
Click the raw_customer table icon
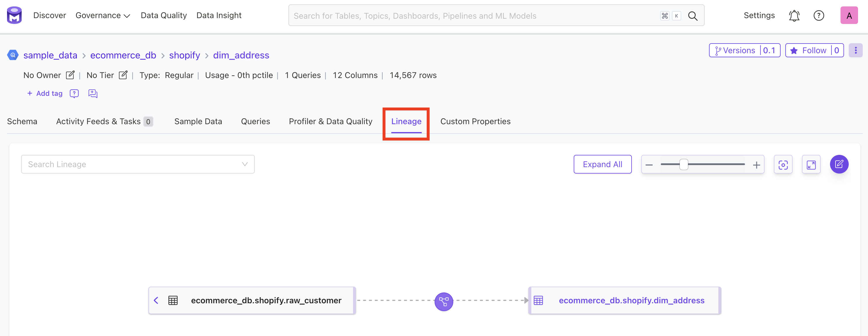(173, 300)
